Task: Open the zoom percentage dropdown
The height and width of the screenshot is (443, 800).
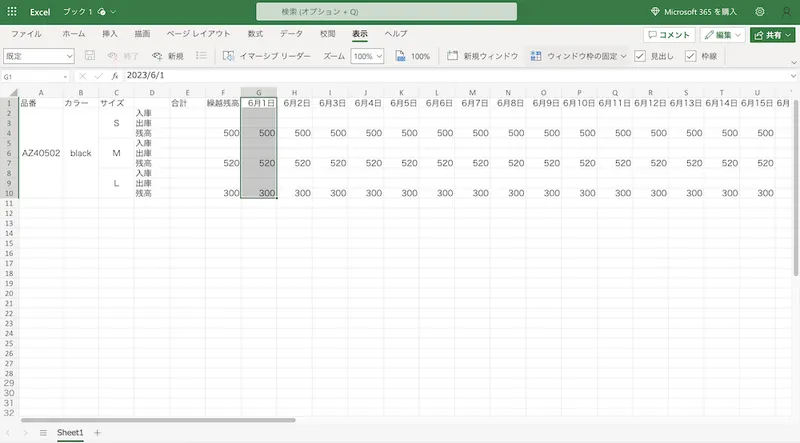Action: [x=367, y=56]
